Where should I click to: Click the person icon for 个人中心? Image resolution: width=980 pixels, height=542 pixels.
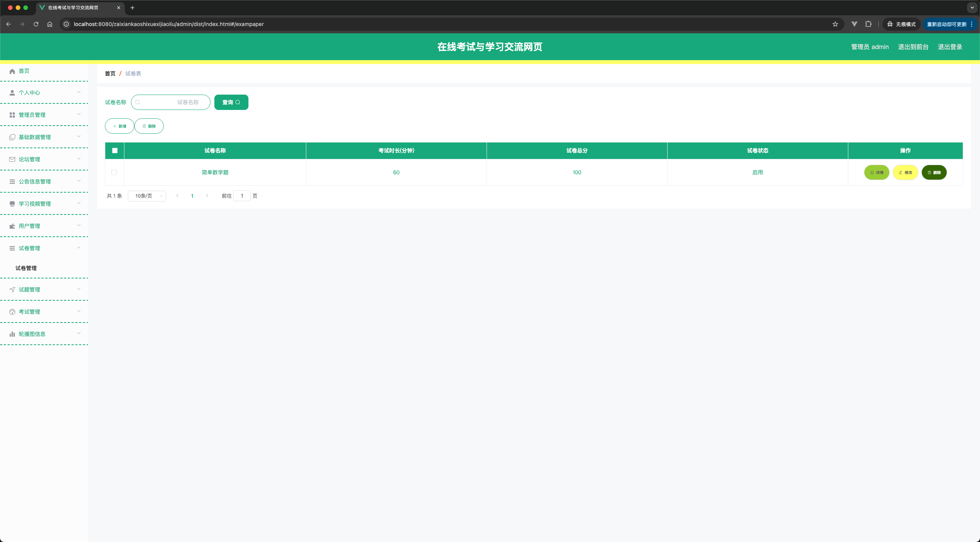(x=12, y=93)
